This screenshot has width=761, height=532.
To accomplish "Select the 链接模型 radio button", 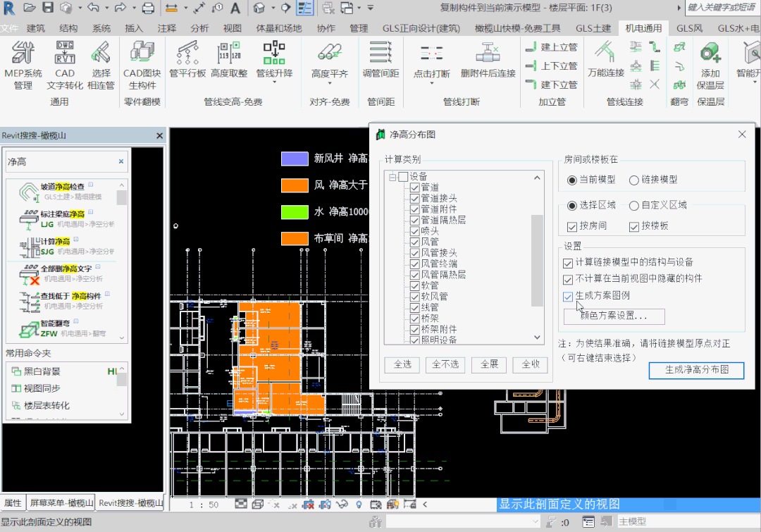I will (652, 180).
